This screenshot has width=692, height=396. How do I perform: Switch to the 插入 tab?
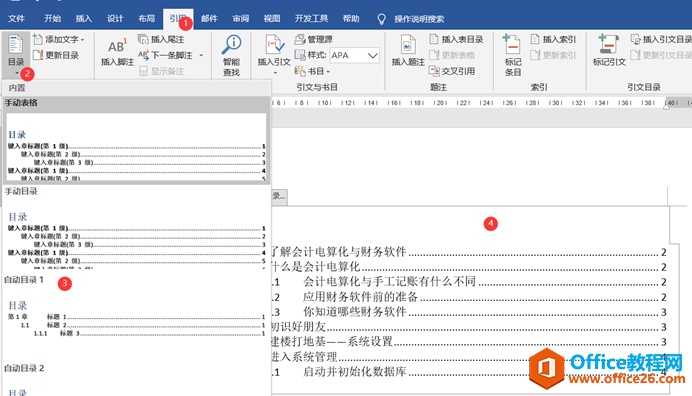[x=83, y=19]
